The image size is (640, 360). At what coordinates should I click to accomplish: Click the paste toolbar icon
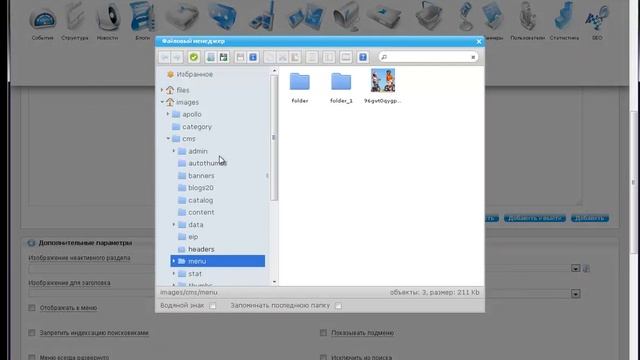[295, 57]
